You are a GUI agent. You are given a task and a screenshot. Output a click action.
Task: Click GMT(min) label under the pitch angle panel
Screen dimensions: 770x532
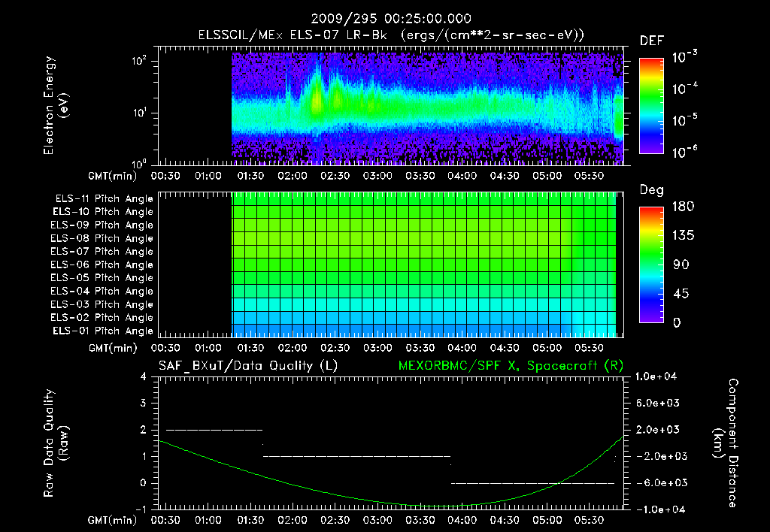[113, 349]
